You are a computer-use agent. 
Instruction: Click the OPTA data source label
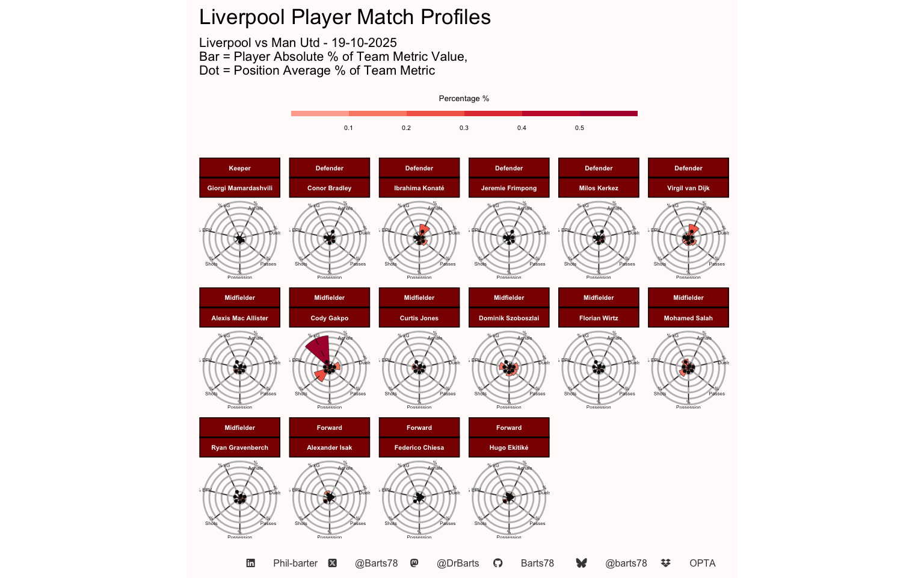(x=702, y=563)
